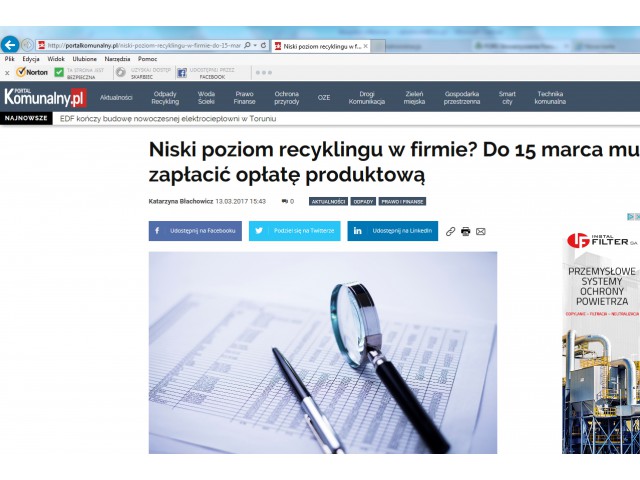Screen dimensions: 640x480
Task: Open the Ulubione menu
Action: tap(84, 59)
